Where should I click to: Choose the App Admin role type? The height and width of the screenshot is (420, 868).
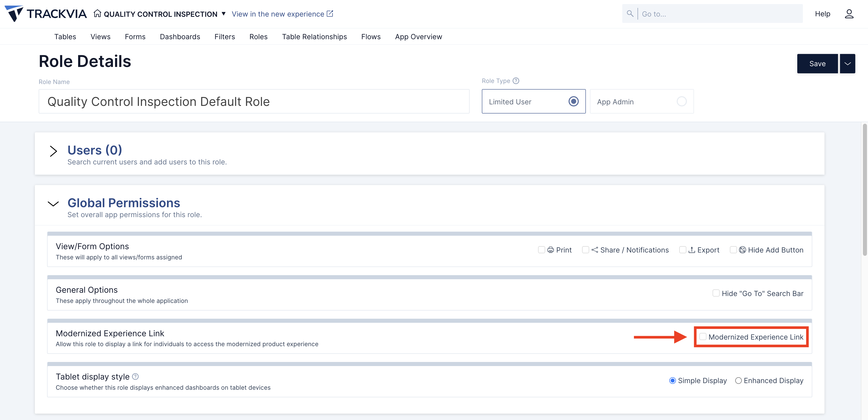click(x=642, y=102)
